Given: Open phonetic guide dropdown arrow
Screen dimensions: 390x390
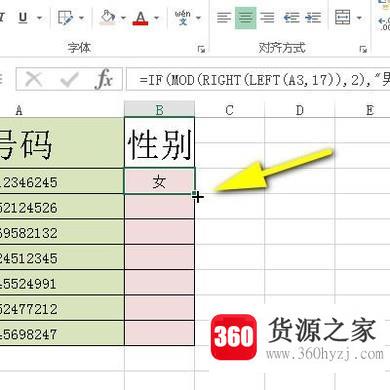Looking at the screenshot, I should (x=199, y=18).
